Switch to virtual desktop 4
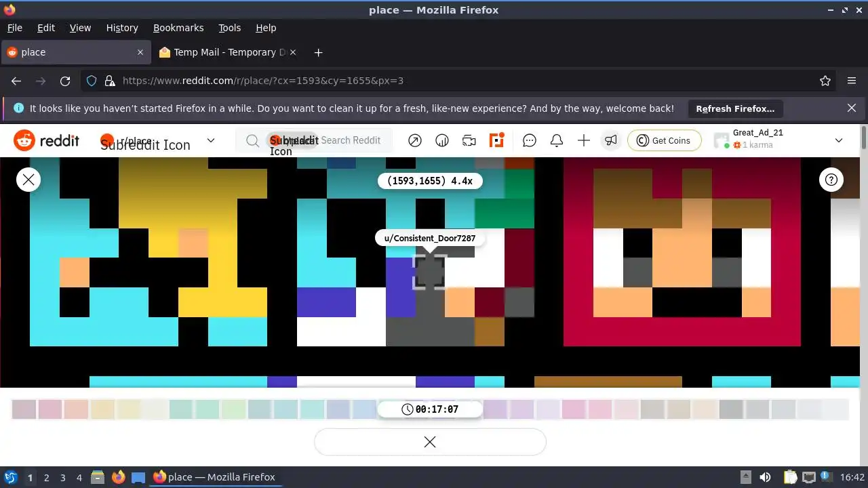 click(79, 477)
